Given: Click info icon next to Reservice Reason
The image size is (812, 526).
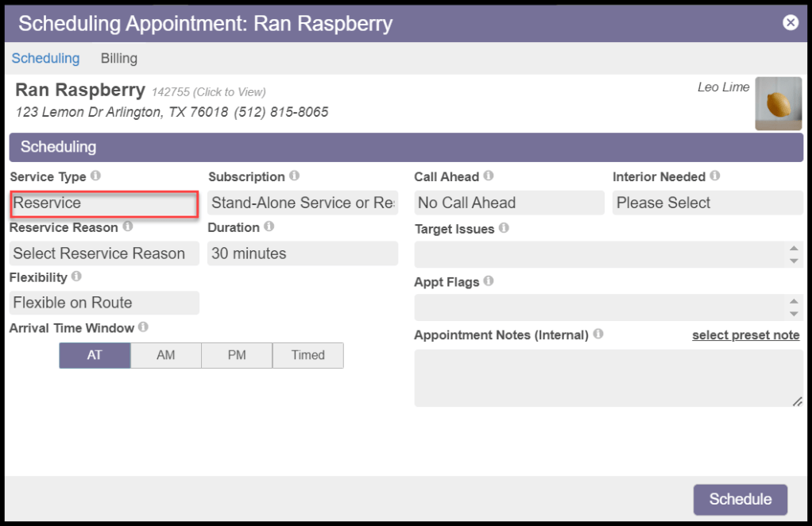Looking at the screenshot, I should 127,226.
